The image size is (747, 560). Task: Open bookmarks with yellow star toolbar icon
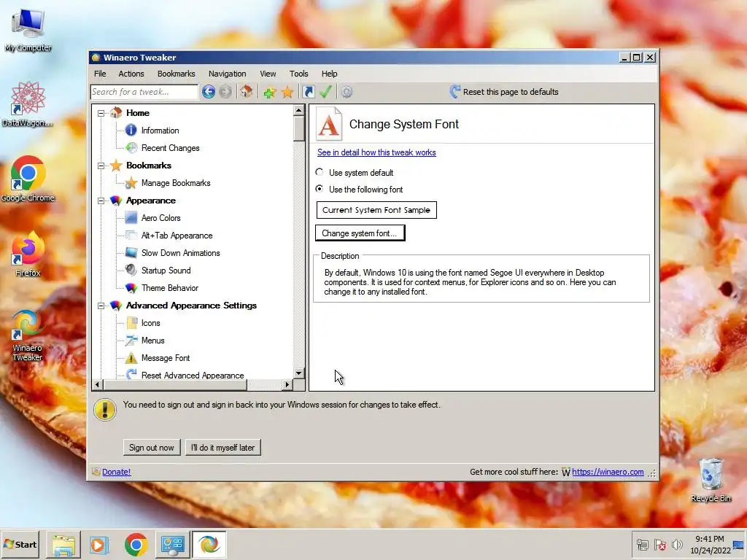pyautogui.click(x=287, y=92)
